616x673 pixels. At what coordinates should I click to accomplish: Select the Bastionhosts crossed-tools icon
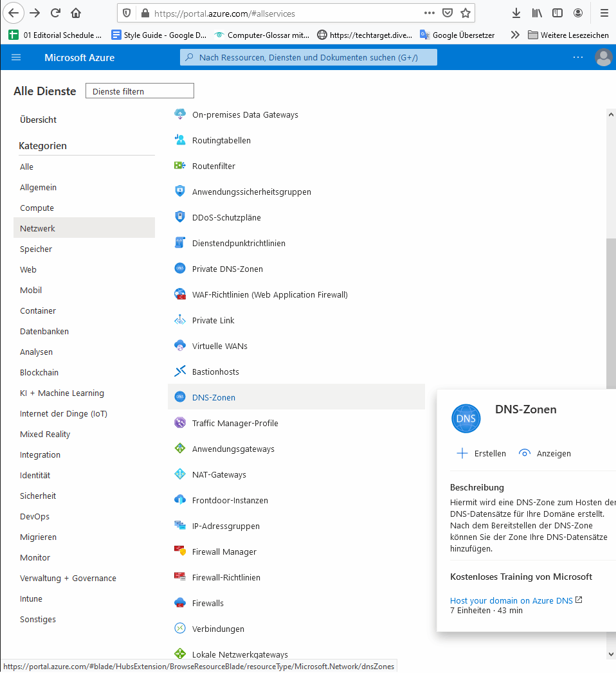tap(180, 372)
